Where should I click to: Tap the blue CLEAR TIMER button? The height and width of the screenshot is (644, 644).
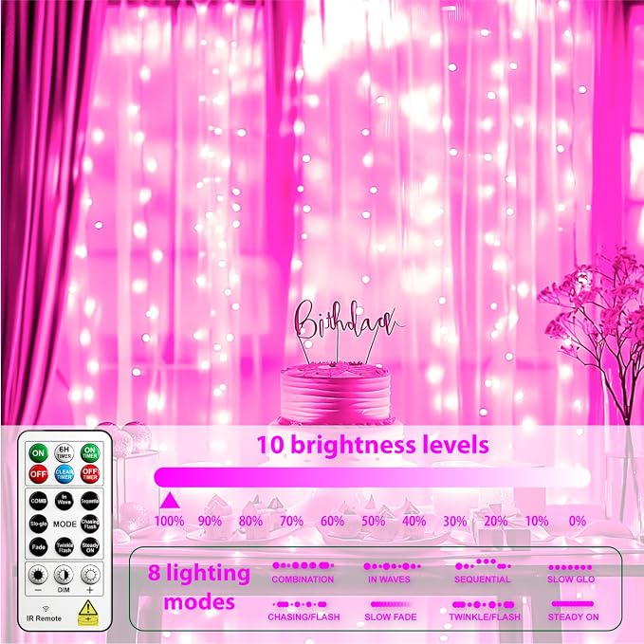tap(64, 474)
